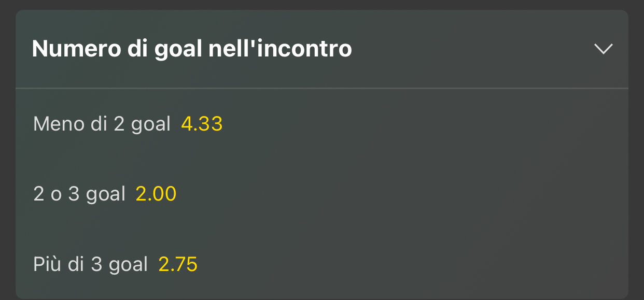The width and height of the screenshot is (644, 300).
Task: Click the chevron arrow in the header
Action: pyautogui.click(x=603, y=49)
